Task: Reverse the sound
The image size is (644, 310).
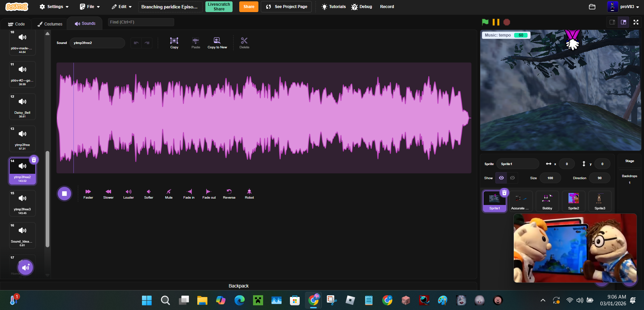Action: (x=229, y=194)
